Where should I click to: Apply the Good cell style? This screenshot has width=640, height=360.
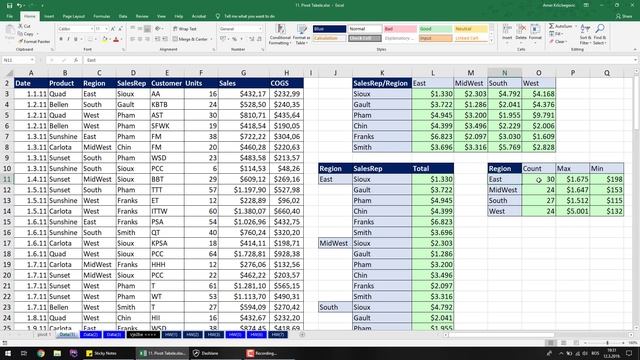click(x=436, y=29)
